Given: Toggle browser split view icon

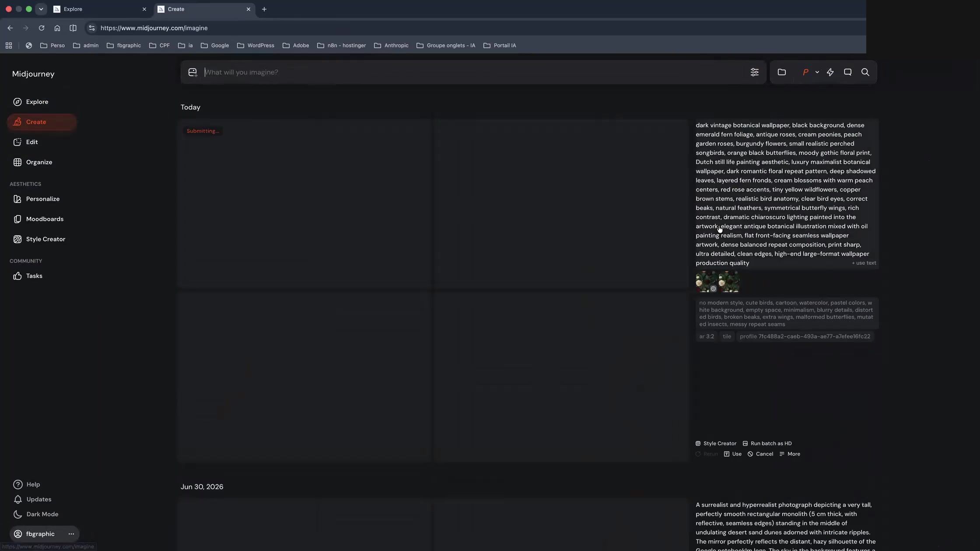Looking at the screenshot, I should click(73, 28).
